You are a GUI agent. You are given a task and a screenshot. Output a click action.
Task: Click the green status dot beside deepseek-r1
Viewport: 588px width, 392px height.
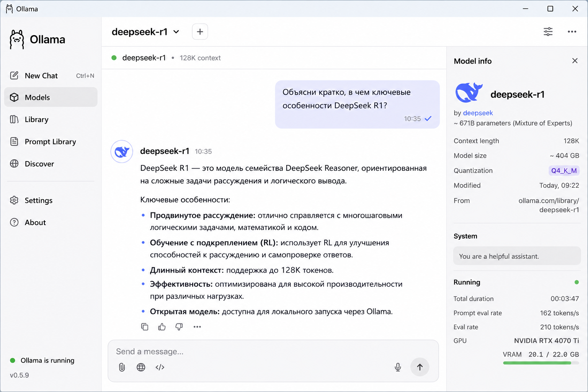pos(114,58)
